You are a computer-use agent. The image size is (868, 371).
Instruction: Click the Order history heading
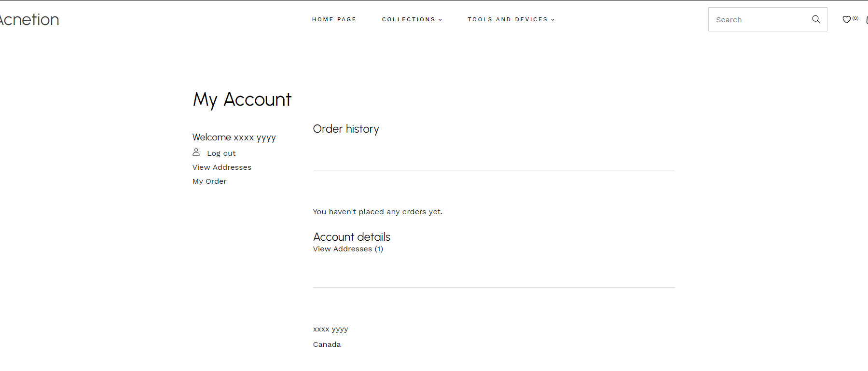pyautogui.click(x=346, y=129)
